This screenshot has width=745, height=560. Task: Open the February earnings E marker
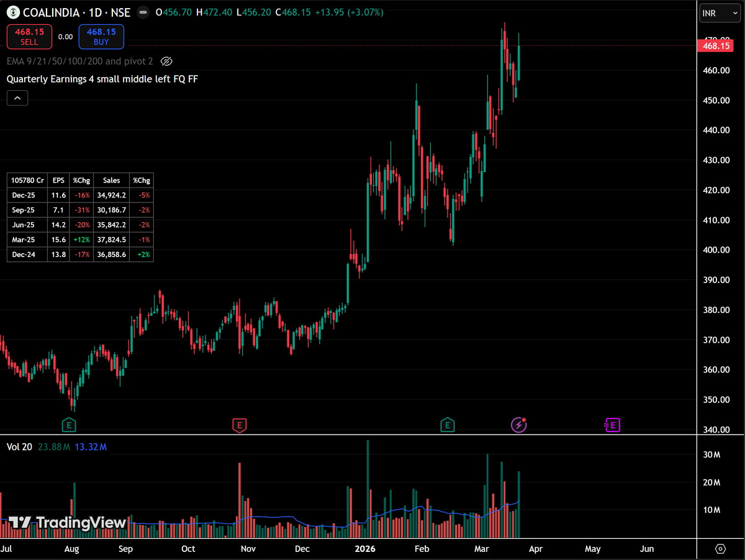pyautogui.click(x=447, y=425)
